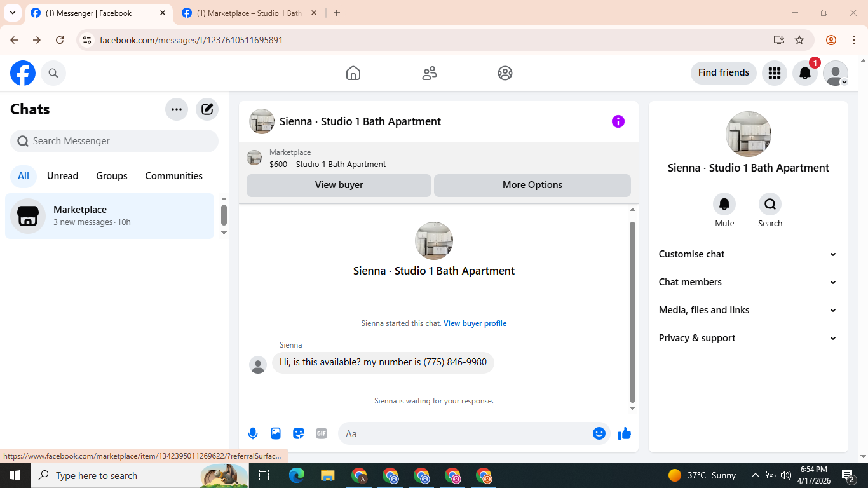Bookmark this page with star icon

[x=799, y=40]
